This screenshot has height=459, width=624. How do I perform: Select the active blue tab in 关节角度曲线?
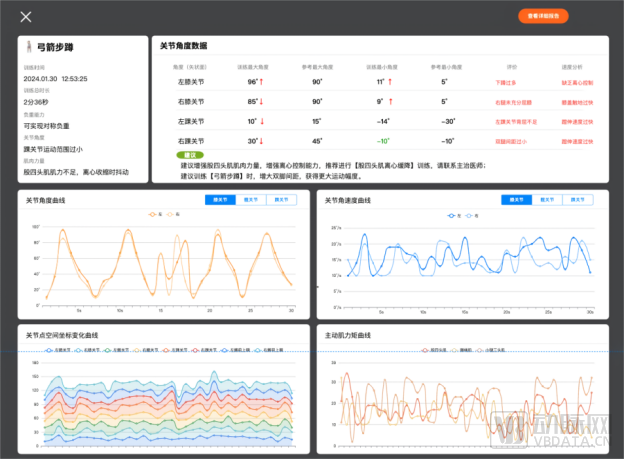(x=220, y=200)
